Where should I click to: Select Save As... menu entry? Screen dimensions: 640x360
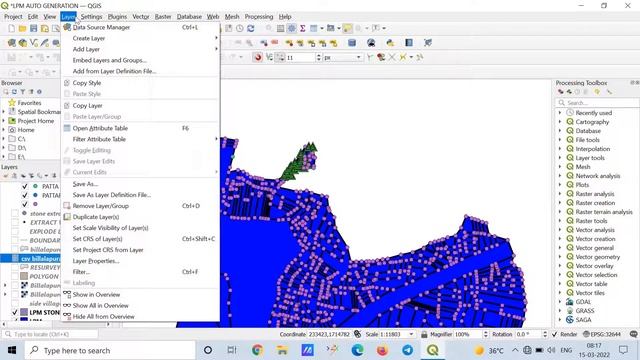[85, 184]
